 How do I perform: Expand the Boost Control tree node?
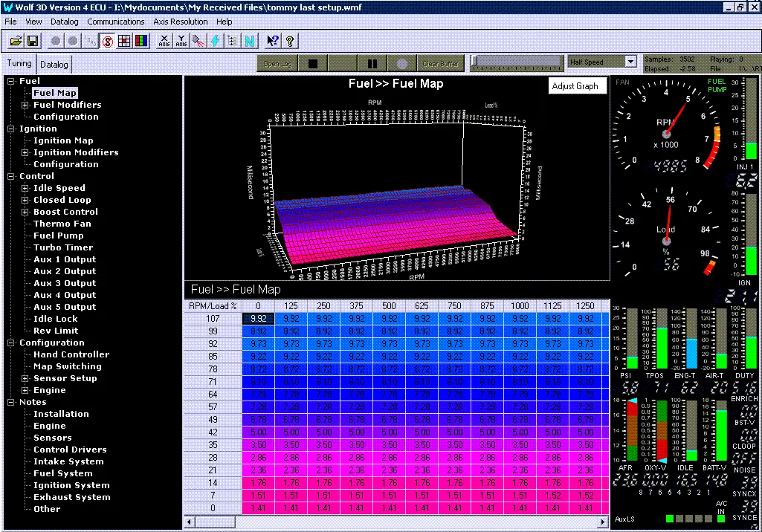point(25,212)
